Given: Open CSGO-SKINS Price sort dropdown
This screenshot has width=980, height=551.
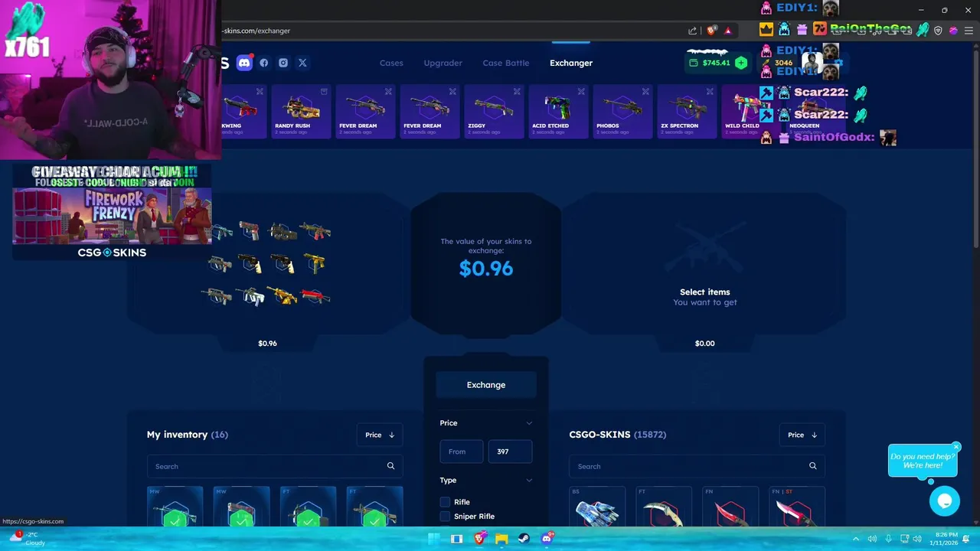Looking at the screenshot, I should 802,435.
